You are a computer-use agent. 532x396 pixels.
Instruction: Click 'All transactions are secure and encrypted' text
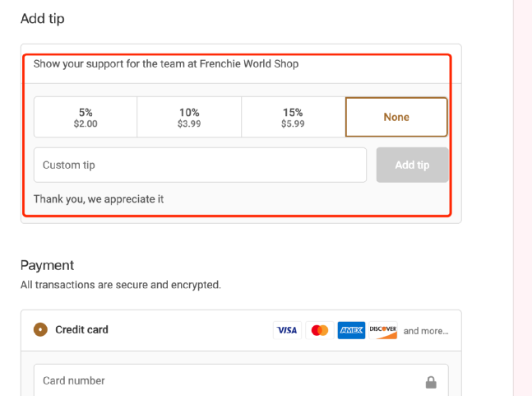pos(121,285)
